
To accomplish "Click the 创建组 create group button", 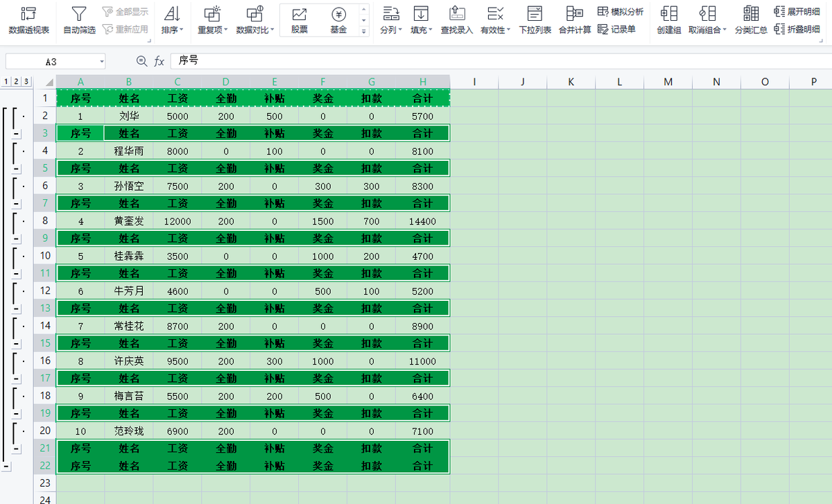I will coord(669,21).
